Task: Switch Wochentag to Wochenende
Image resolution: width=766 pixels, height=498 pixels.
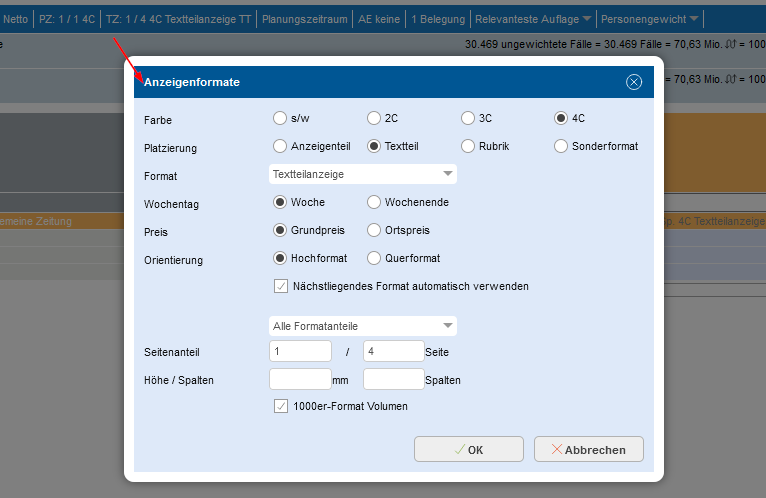Action: [374, 202]
